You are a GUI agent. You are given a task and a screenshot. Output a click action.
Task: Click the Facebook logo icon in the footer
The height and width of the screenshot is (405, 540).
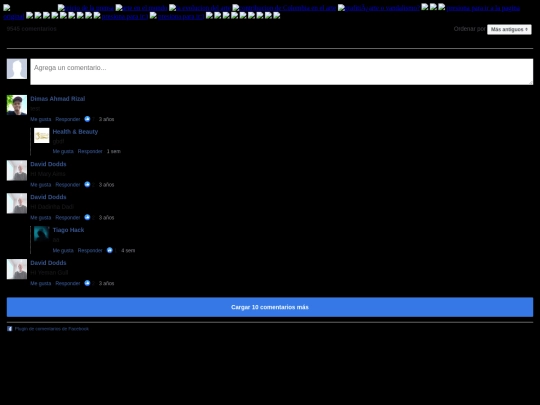(10, 329)
